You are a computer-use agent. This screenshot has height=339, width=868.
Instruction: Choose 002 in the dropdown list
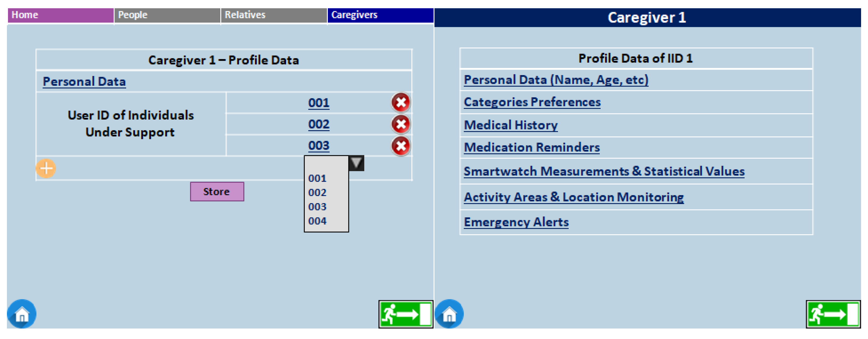pos(317,193)
